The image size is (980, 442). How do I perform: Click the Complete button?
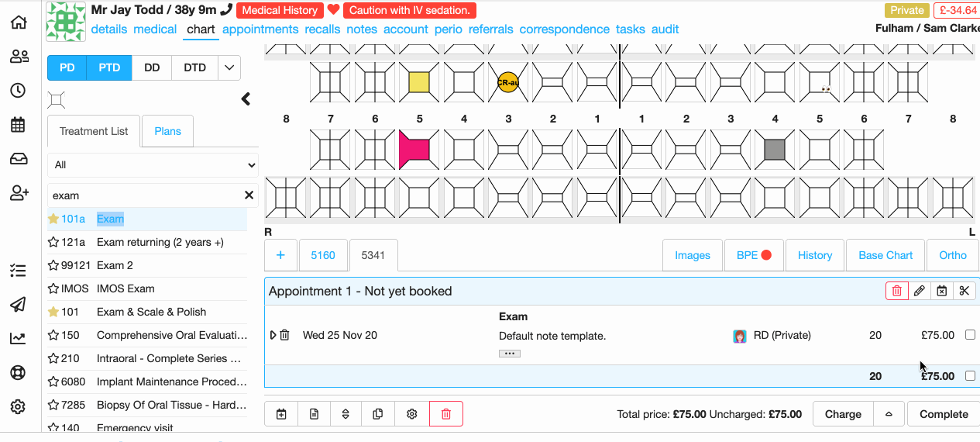click(944, 414)
